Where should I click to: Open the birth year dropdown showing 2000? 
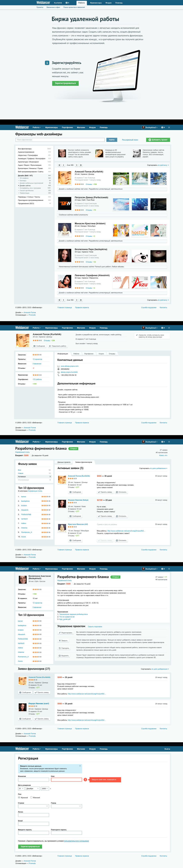(45, 789)
